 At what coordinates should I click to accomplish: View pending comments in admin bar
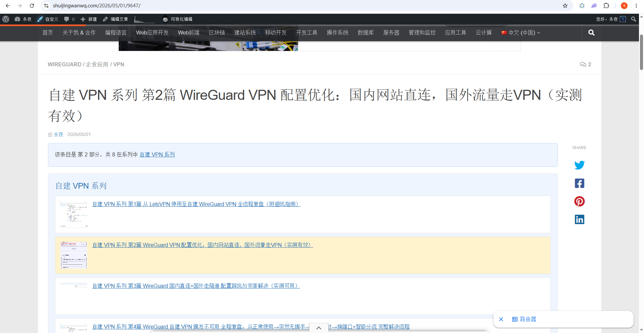(69, 19)
